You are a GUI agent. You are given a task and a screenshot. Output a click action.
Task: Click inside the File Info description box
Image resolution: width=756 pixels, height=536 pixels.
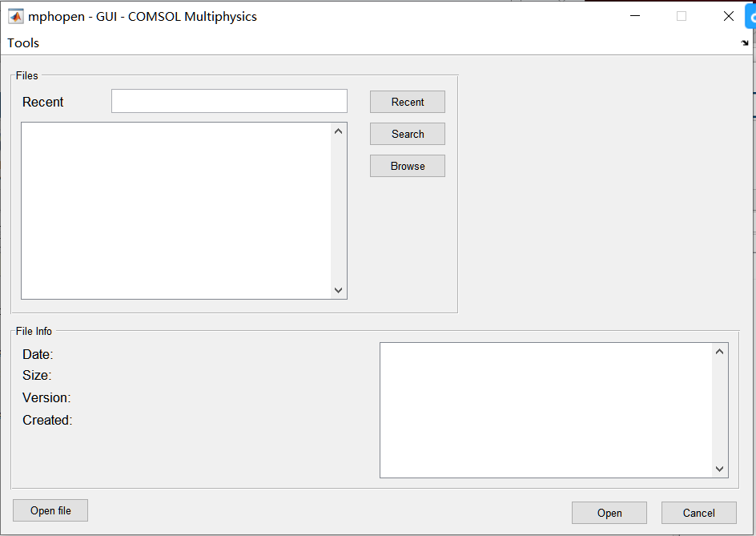(545, 409)
